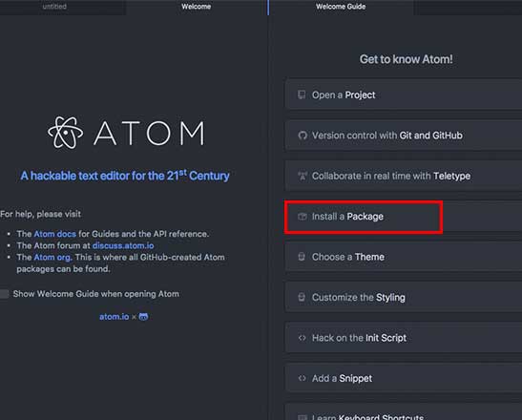Click the GitHub octocat icon next to atom.io
The height and width of the screenshot is (420, 522).
[x=143, y=316]
